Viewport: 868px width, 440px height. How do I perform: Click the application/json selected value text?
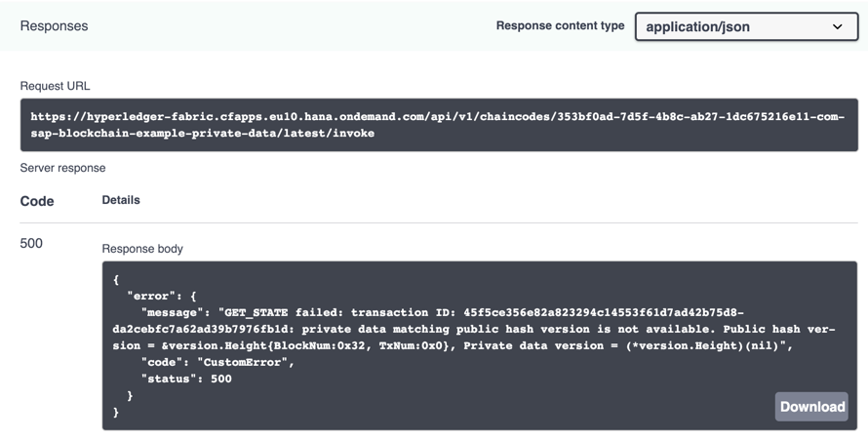tap(697, 26)
